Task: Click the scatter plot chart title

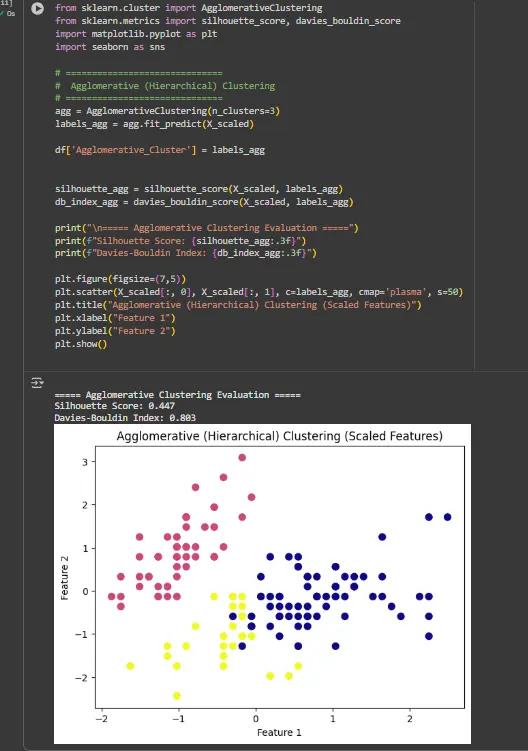Action: pos(280,436)
